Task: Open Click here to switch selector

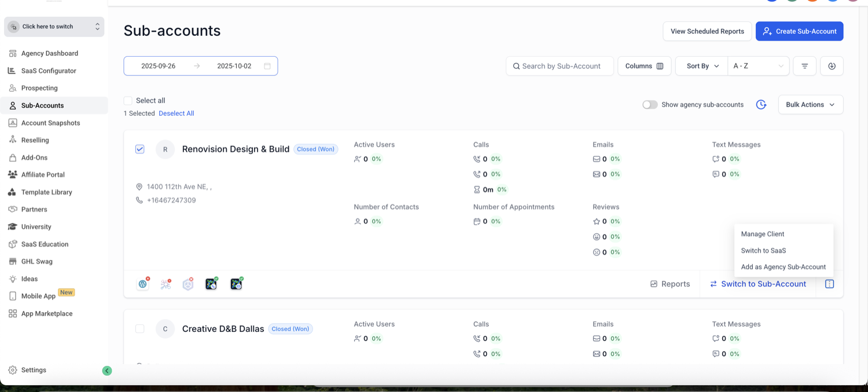Action: tap(54, 27)
